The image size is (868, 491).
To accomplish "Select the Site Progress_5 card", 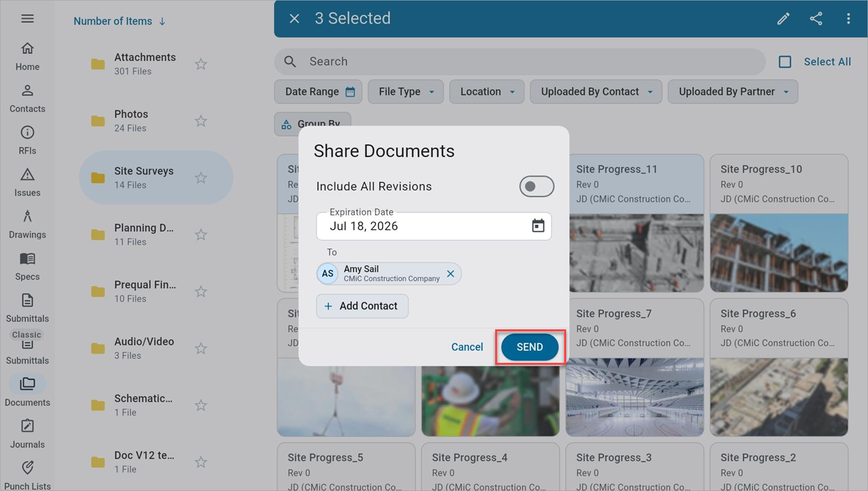I will (x=346, y=467).
